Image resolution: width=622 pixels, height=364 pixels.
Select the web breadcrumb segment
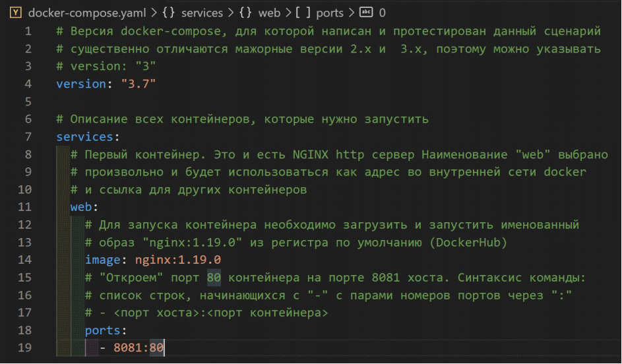click(269, 13)
